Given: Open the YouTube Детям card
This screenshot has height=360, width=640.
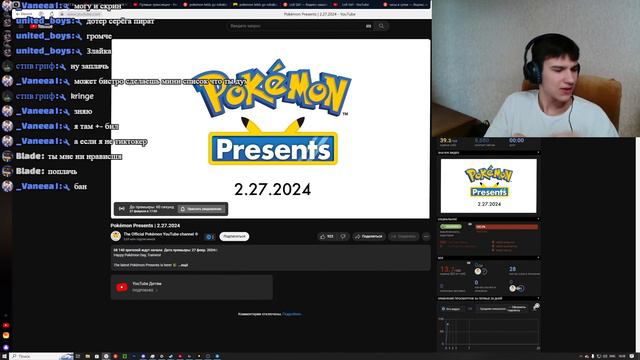Looking at the screenshot, I should 192,287.
